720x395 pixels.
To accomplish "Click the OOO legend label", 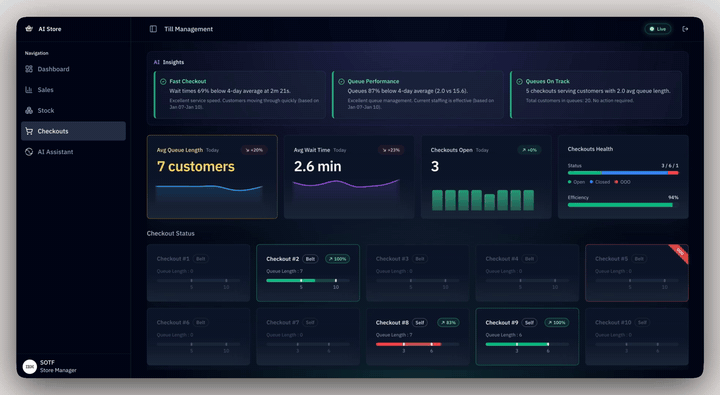I will [625, 182].
